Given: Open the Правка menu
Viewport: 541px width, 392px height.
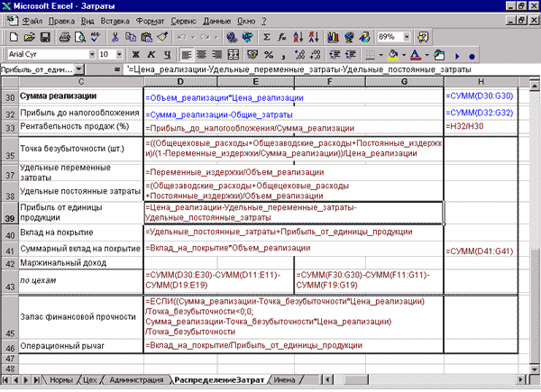Looking at the screenshot, I should (61, 22).
